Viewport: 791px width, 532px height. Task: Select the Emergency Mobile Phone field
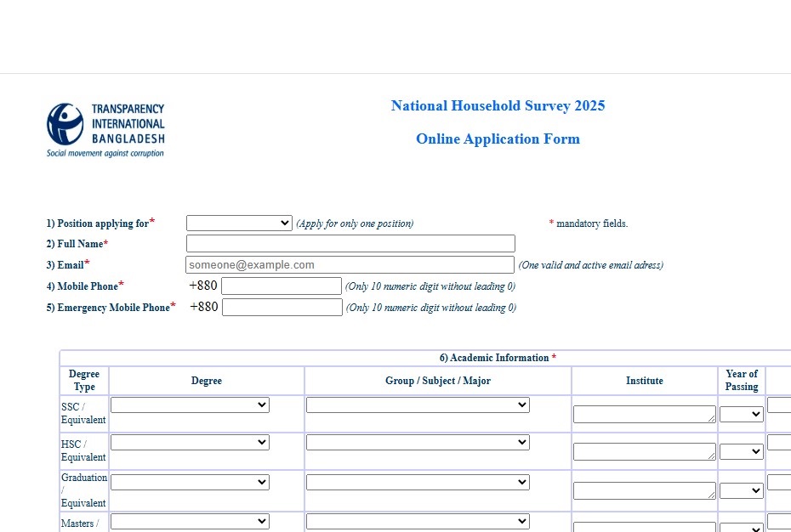click(x=282, y=308)
